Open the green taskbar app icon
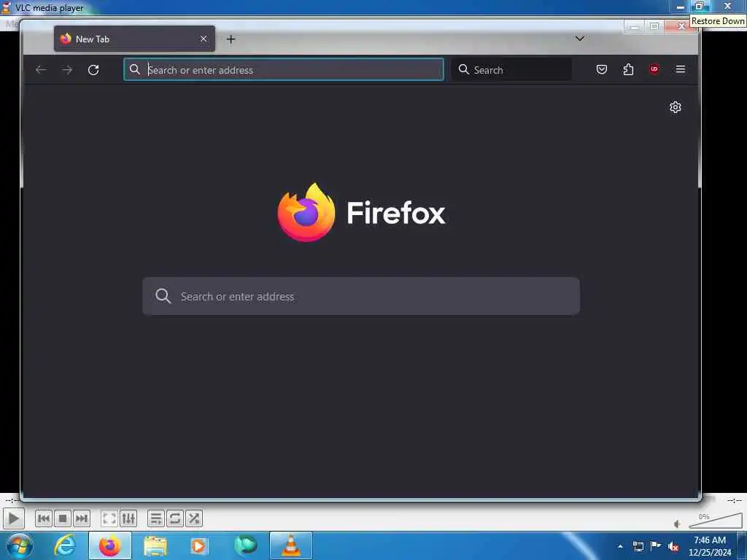 [246, 545]
